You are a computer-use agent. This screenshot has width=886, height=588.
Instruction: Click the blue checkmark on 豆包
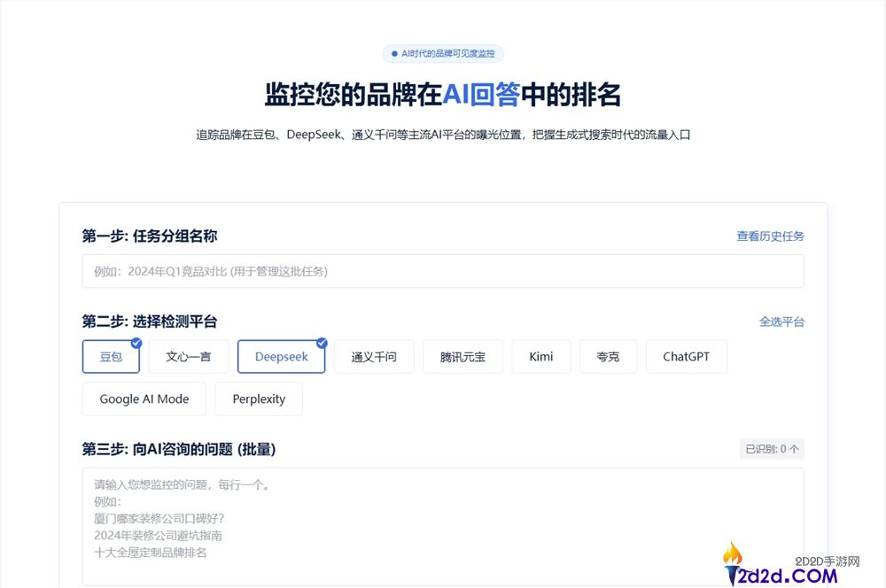(x=136, y=343)
